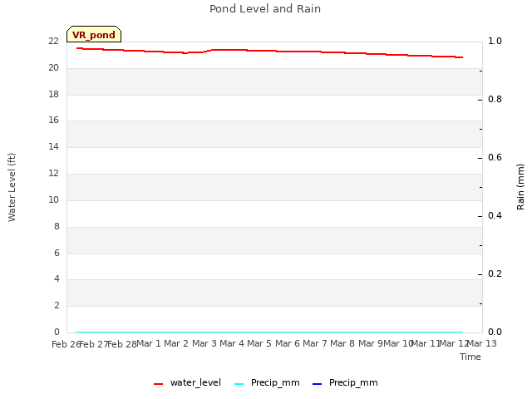Image resolution: width=532 pixels, height=399 pixels.
Task: Click the Mar 2 x-axis label
Action: [x=176, y=343]
